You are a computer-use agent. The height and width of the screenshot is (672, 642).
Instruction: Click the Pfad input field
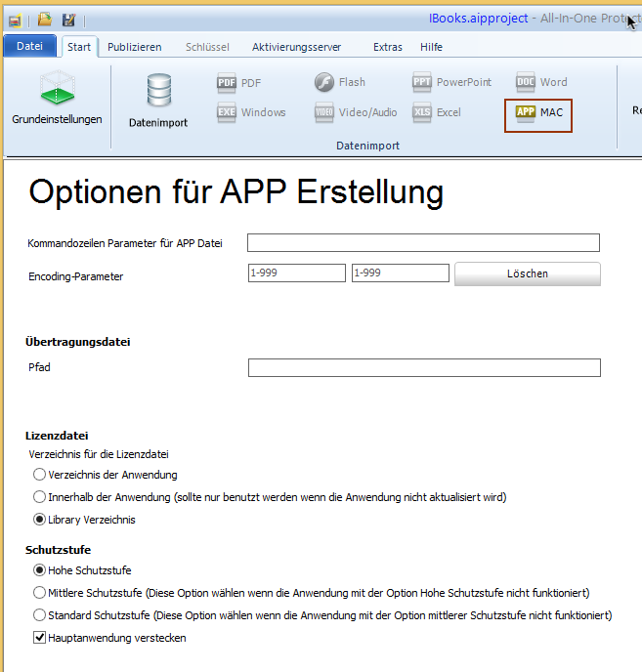[x=424, y=368]
